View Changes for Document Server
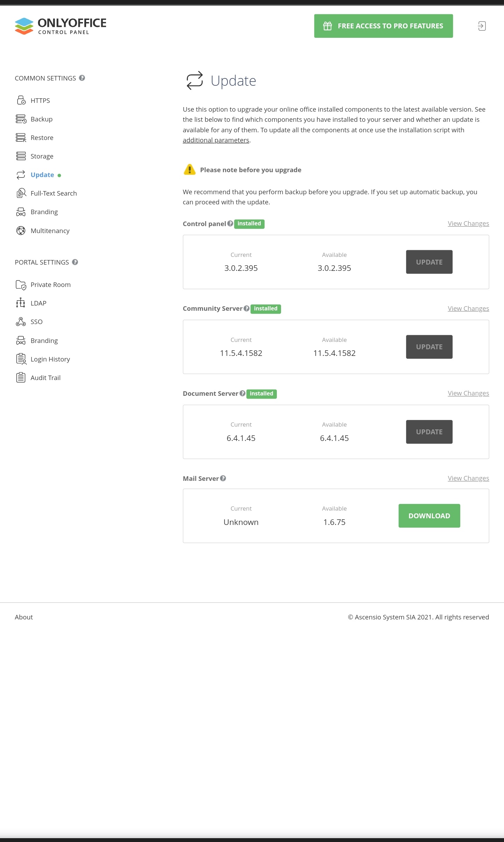The width and height of the screenshot is (504, 842). click(468, 393)
